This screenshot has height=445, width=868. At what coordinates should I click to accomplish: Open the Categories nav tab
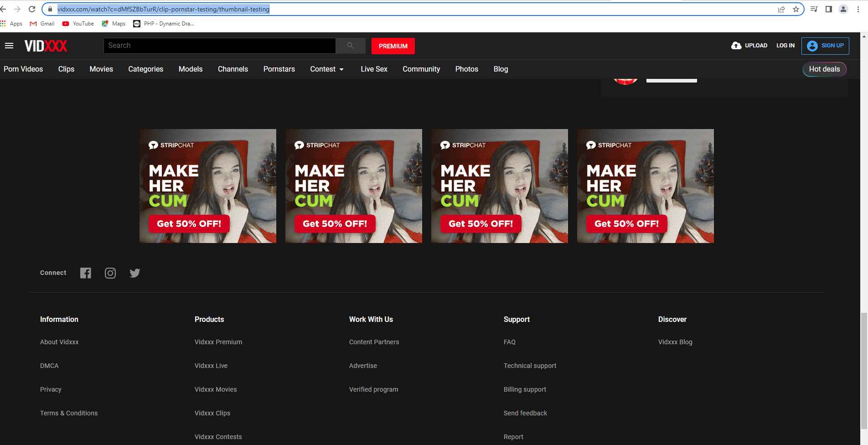[x=146, y=69]
